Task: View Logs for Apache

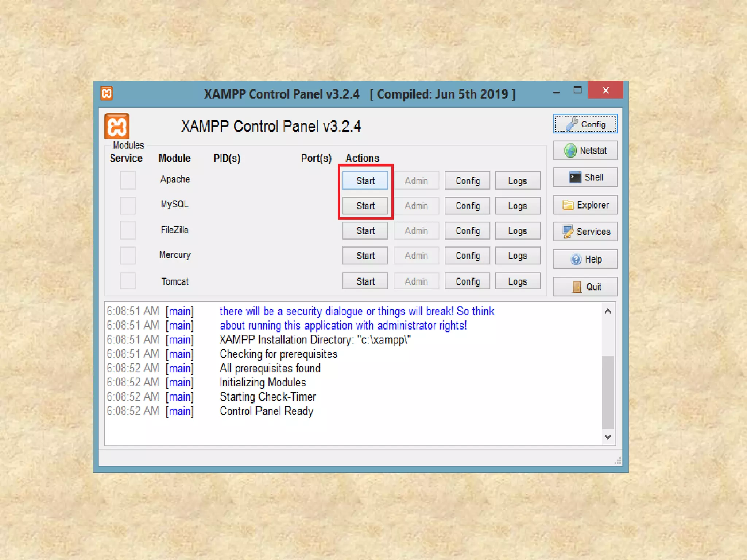Action: tap(518, 180)
